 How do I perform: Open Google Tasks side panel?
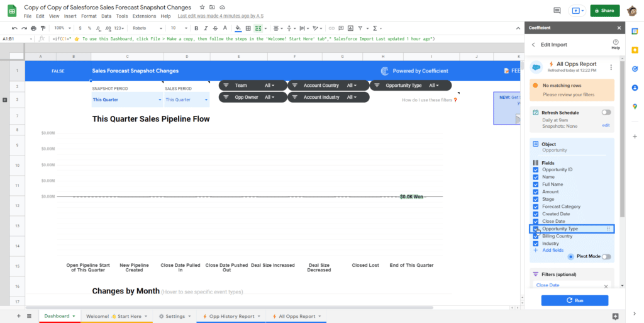point(635,69)
